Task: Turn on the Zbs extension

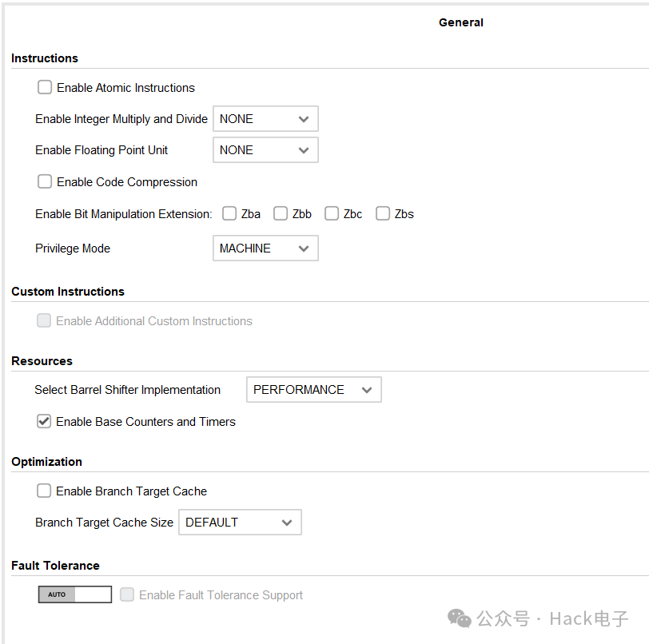Action: [382, 213]
